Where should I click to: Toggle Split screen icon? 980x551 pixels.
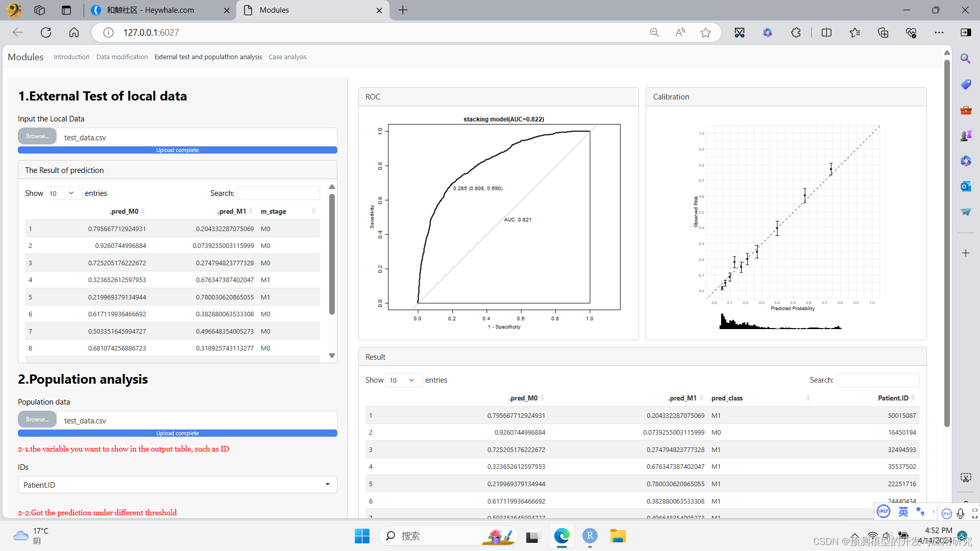[x=826, y=33]
